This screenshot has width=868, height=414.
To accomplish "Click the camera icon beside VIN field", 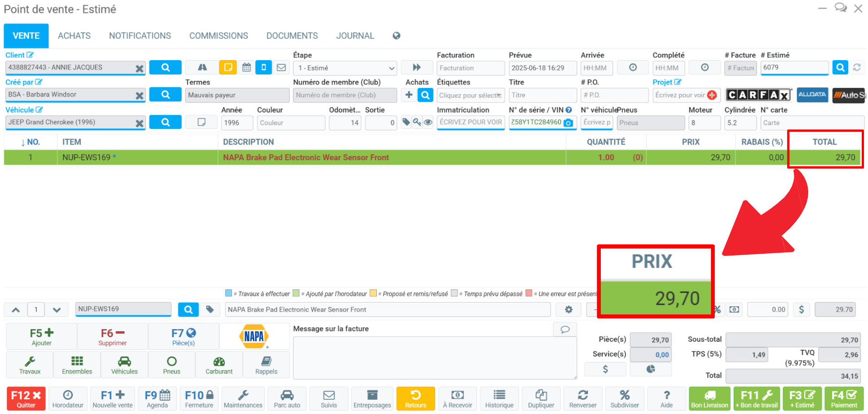I will tap(568, 123).
